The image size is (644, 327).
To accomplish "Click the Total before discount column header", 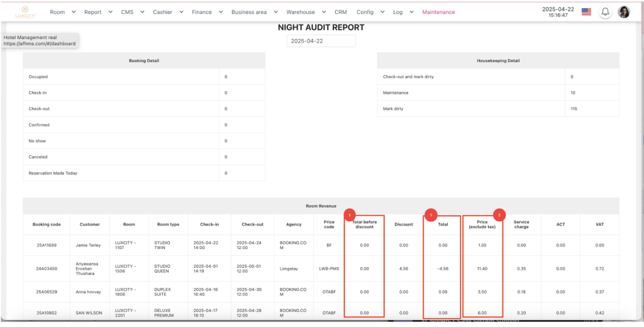I will 364,224.
